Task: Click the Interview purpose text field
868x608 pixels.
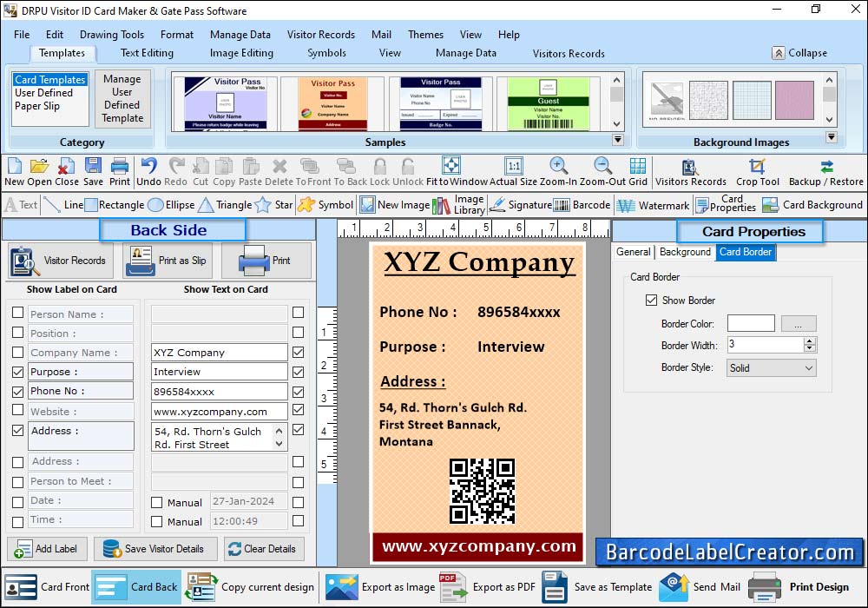Action: [x=220, y=372]
